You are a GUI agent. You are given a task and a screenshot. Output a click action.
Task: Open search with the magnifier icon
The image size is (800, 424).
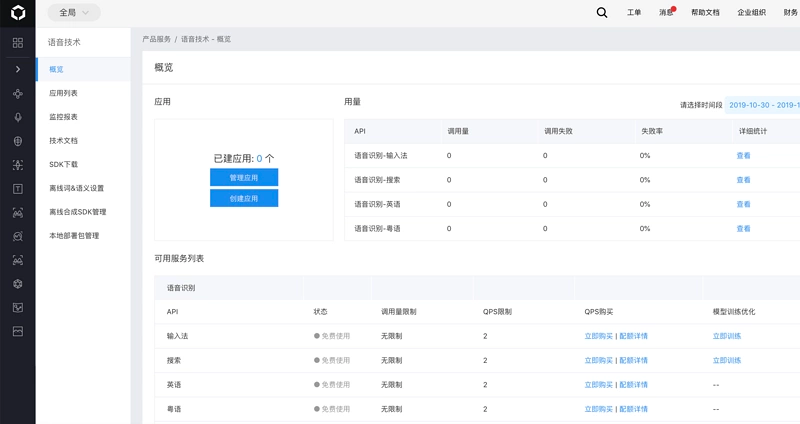coord(602,13)
